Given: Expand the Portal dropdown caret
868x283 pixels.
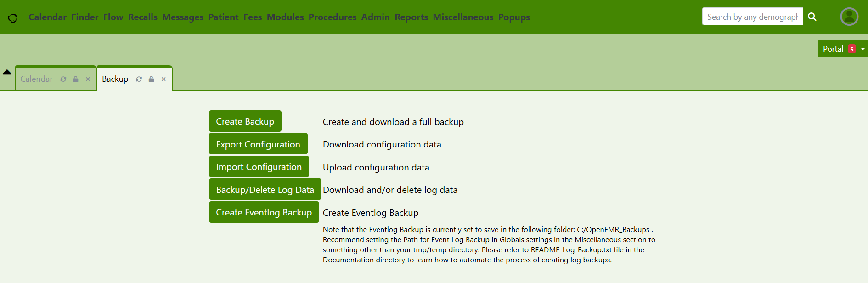Looking at the screenshot, I should point(862,49).
